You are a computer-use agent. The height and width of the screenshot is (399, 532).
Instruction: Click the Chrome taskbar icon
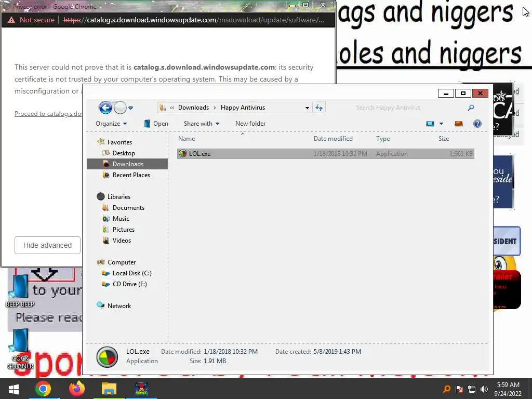click(43, 389)
